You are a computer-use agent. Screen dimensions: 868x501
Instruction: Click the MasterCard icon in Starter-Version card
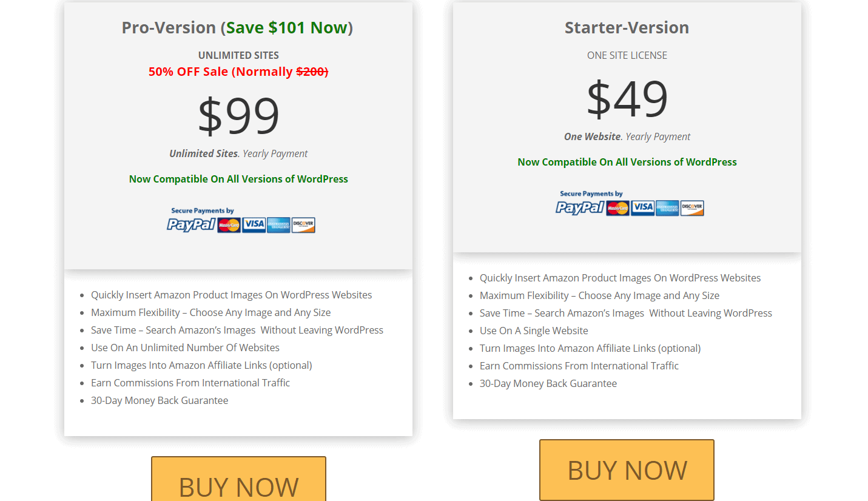[617, 208]
